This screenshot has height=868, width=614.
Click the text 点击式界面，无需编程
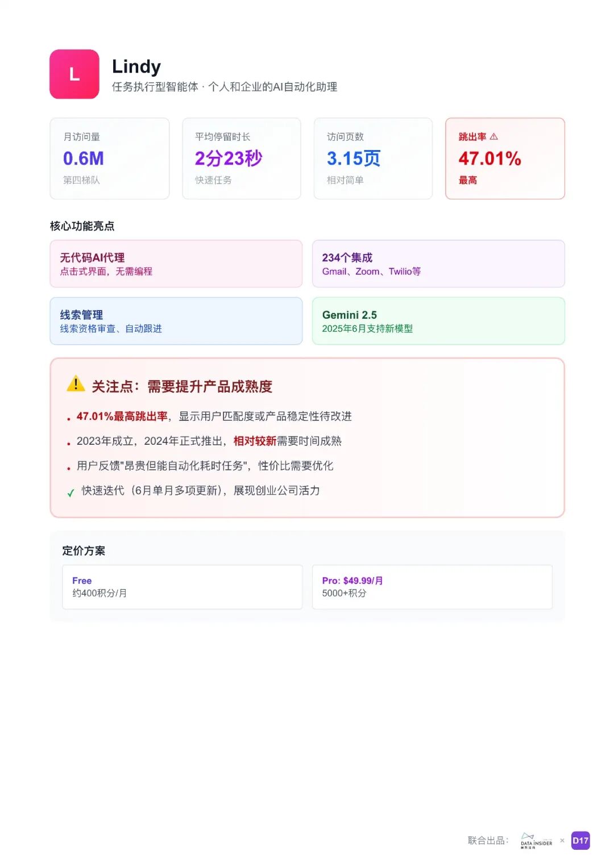pos(106,272)
